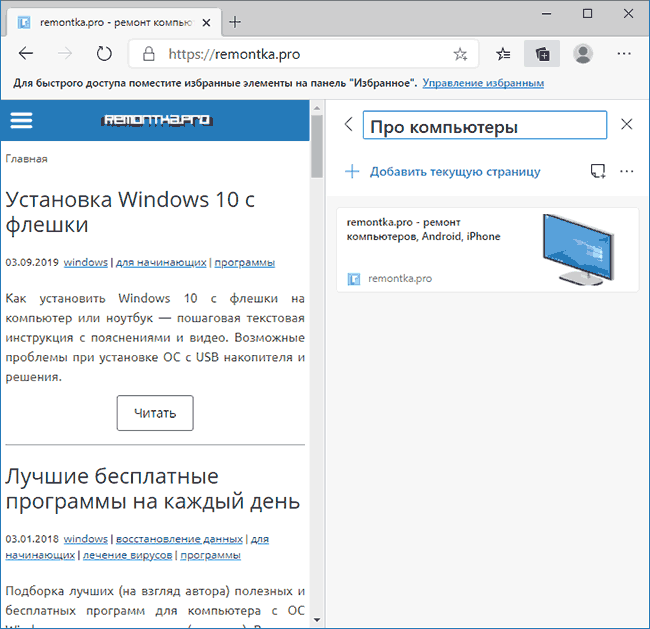Viewport: 650px width, 629px height.
Task: Click the page vertical scrollbar thumb
Action: (317, 146)
